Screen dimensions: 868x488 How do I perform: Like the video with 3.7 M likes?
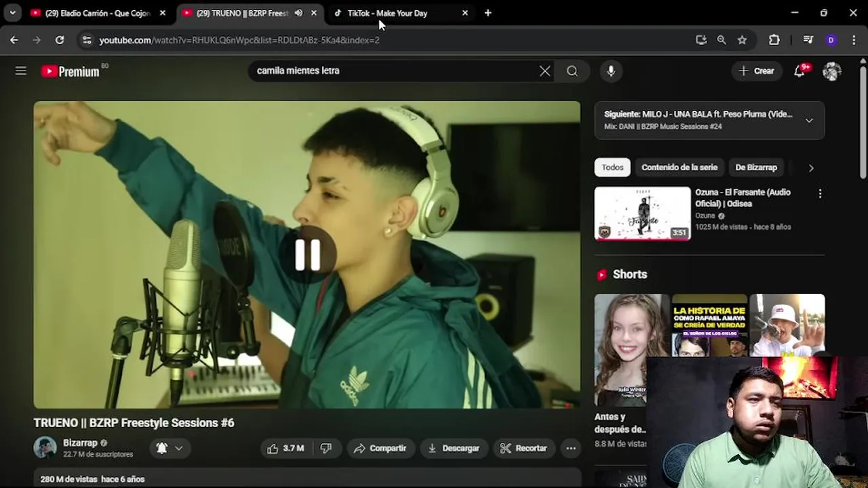pyautogui.click(x=285, y=448)
